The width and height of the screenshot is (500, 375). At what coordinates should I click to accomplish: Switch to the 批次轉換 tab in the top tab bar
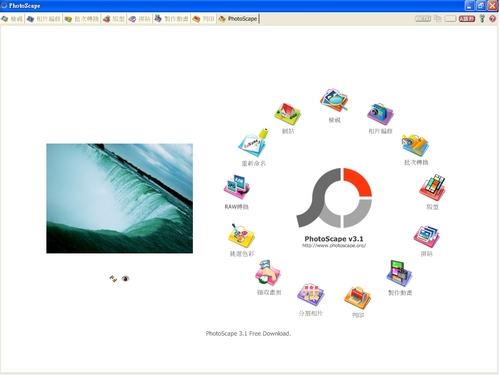pos(82,19)
